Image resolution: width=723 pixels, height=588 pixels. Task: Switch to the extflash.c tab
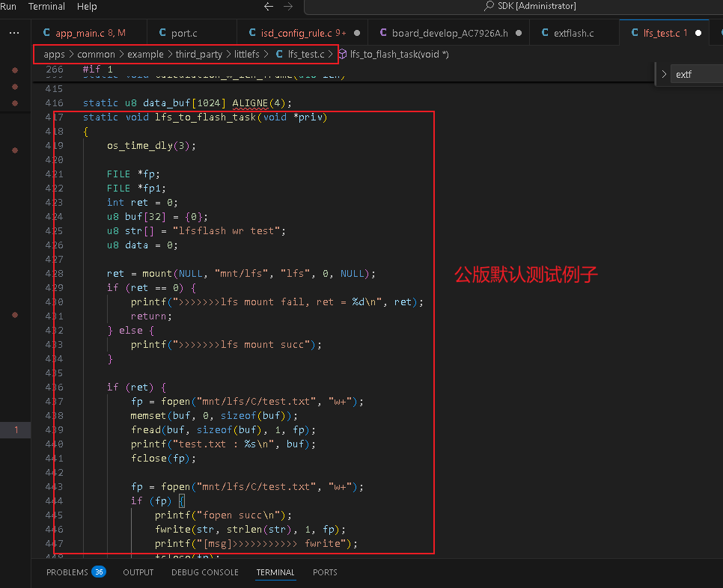click(x=574, y=33)
